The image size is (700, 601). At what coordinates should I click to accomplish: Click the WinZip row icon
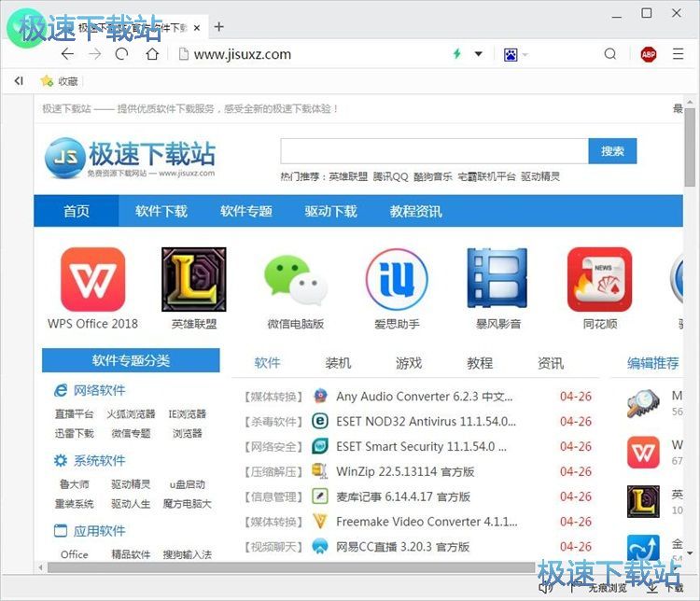click(x=320, y=471)
